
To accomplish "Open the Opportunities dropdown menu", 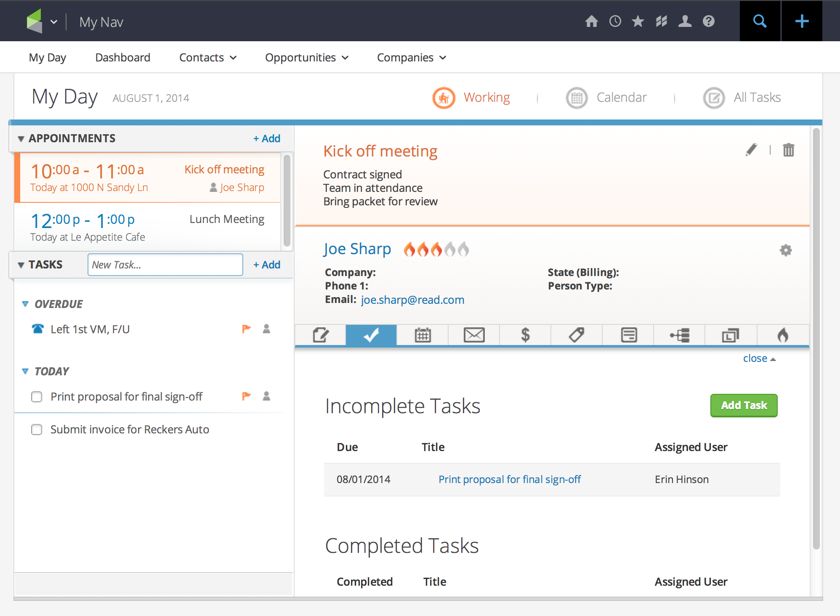I will coord(307,57).
